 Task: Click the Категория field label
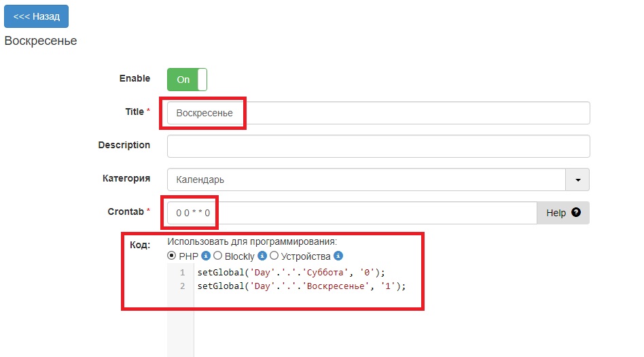pyautogui.click(x=126, y=178)
